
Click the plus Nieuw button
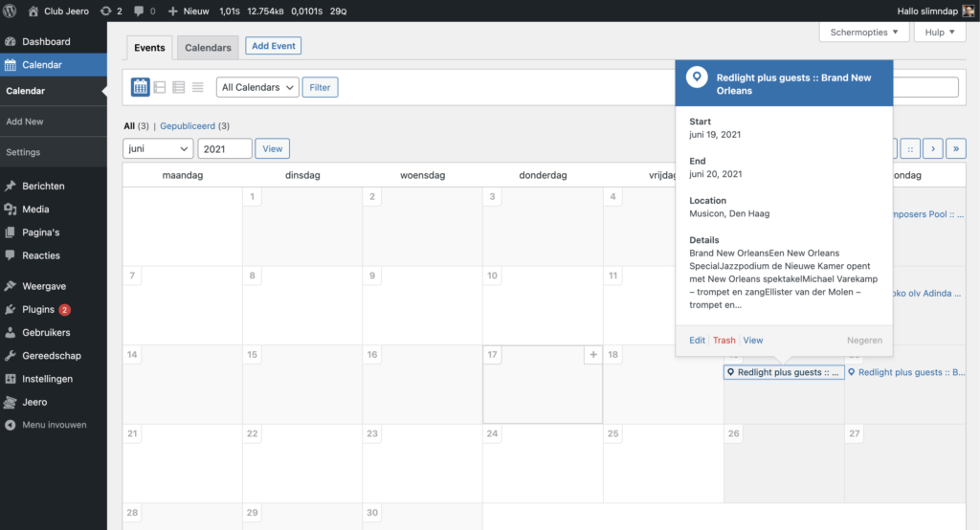coord(189,11)
